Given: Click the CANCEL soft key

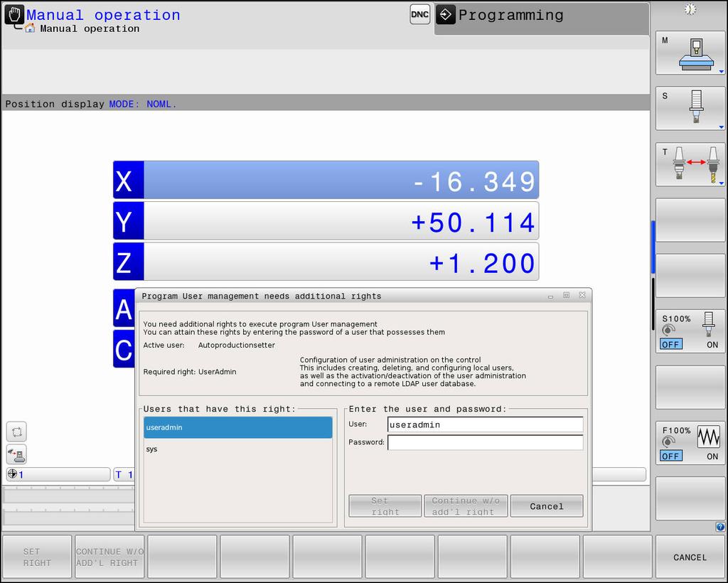Looking at the screenshot, I should coord(690,557).
